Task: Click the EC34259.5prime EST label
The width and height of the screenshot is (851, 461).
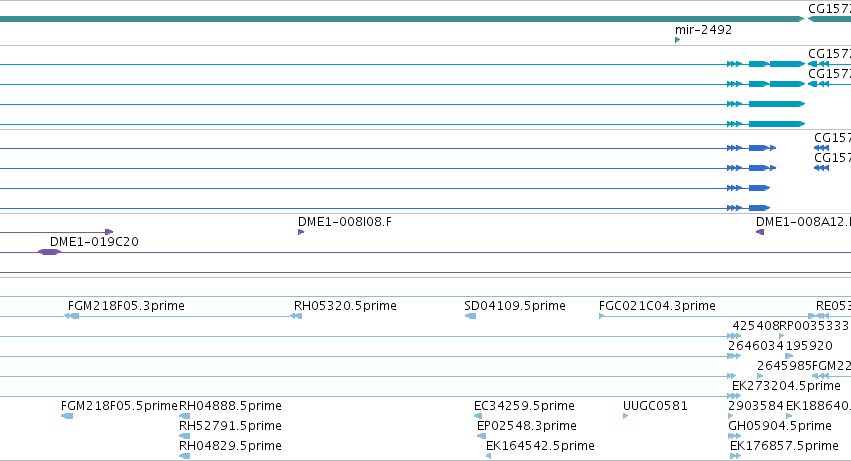Action: coord(524,406)
